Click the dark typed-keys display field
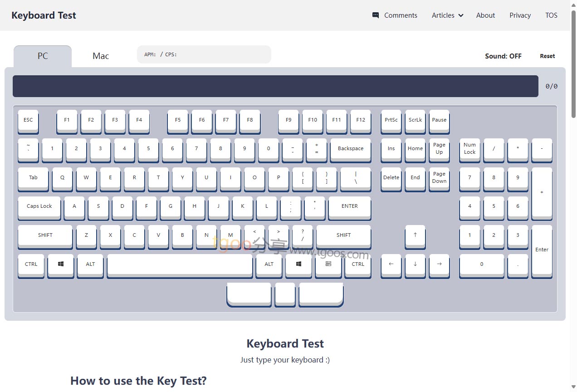The height and width of the screenshot is (392, 577). click(275, 86)
